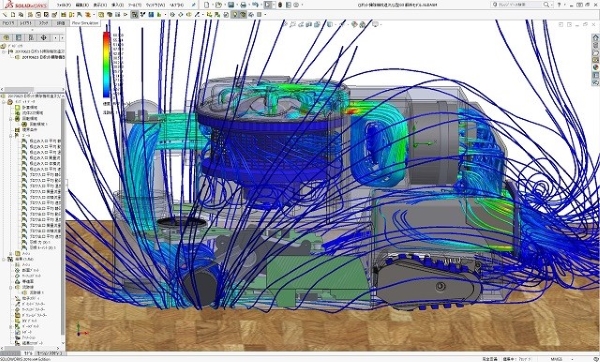Click the Save floppy disk icon

pyautogui.click(x=231, y=5)
